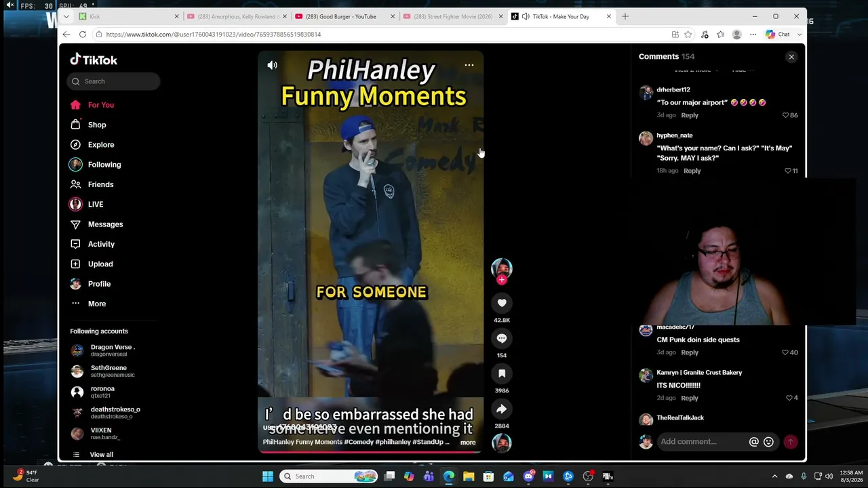This screenshot has width=868, height=488.
Task: Go to the For You feed
Action: tap(101, 105)
